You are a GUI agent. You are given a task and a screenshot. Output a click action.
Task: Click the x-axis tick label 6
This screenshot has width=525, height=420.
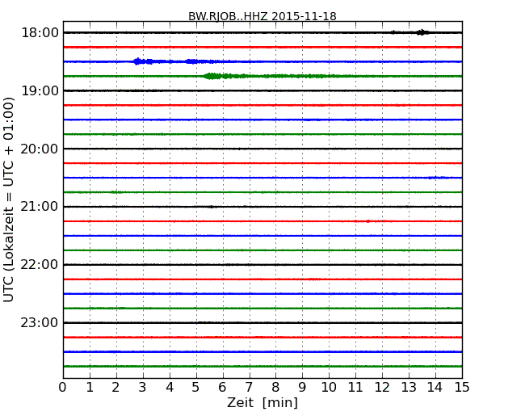(x=222, y=388)
